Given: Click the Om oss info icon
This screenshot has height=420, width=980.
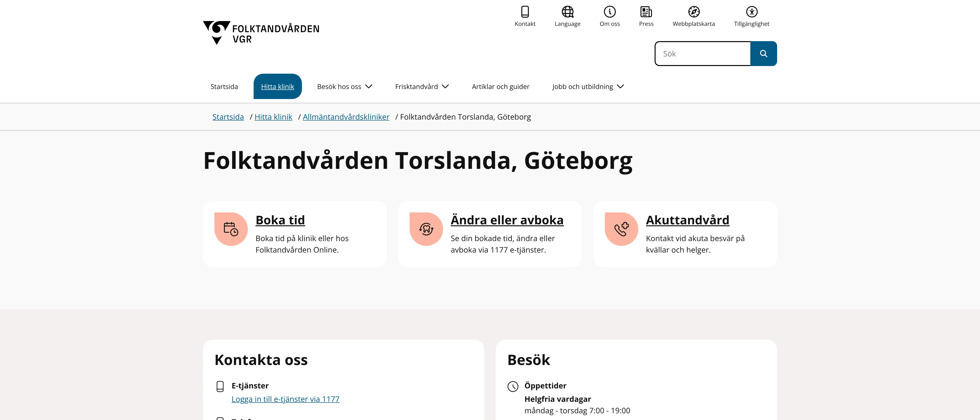Looking at the screenshot, I should [610, 12].
